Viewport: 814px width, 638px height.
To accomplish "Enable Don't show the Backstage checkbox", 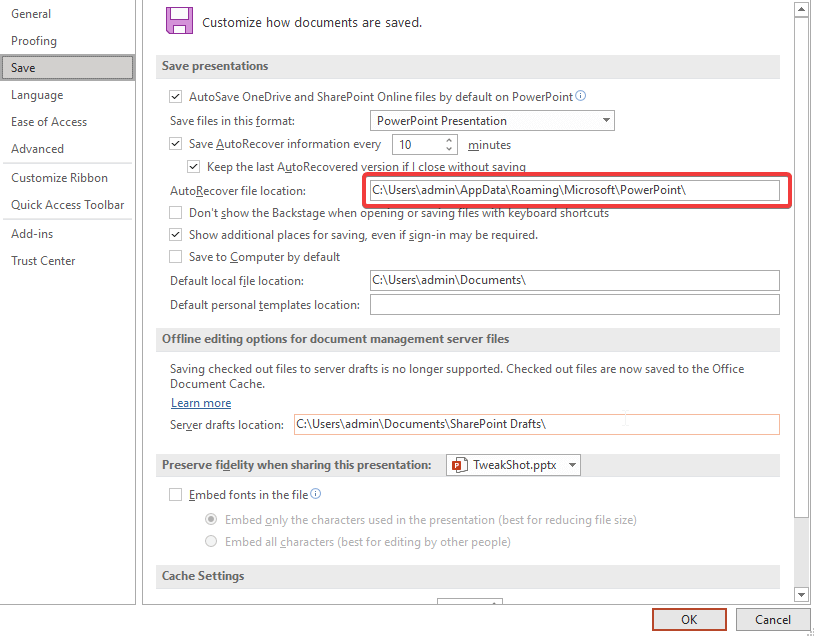I will click(x=176, y=213).
